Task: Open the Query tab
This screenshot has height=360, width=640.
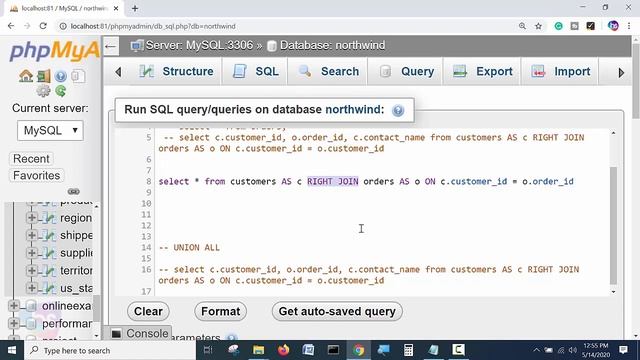Action: pos(406,71)
